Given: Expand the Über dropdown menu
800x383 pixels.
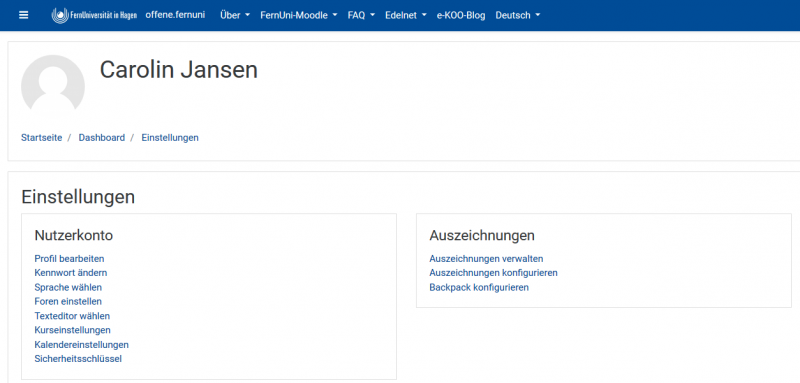Looking at the screenshot, I should coord(235,15).
